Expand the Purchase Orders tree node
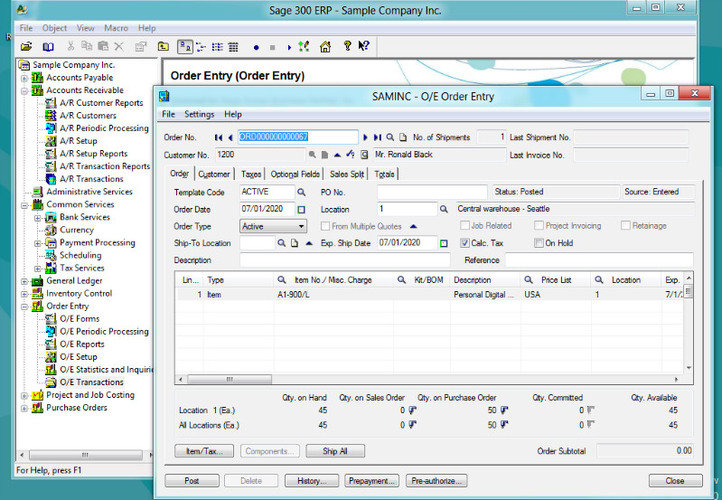The image size is (722, 500). pyautogui.click(x=25, y=408)
